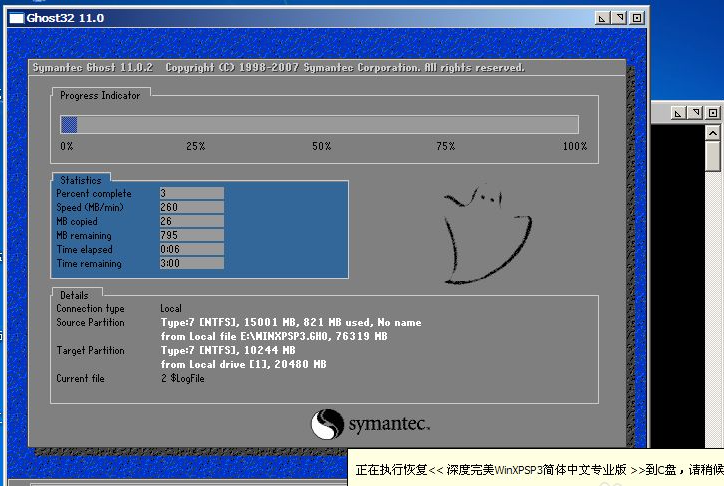724x486 pixels.
Task: Click the Target Partition label
Action: [90, 350]
